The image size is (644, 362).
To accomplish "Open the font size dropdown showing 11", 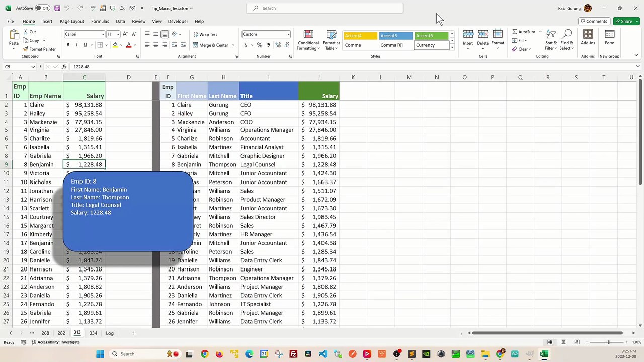I will pyautogui.click(x=118, y=34).
